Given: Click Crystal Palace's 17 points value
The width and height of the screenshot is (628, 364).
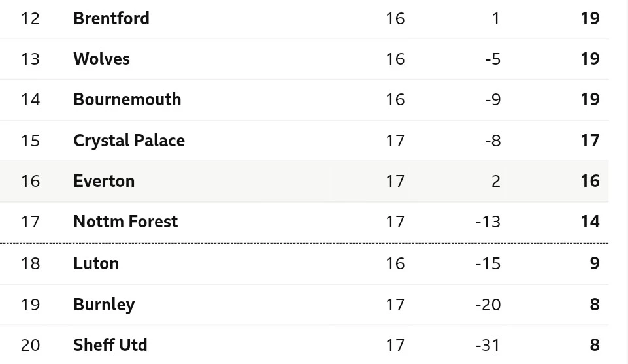Looking at the screenshot, I should coord(589,141).
